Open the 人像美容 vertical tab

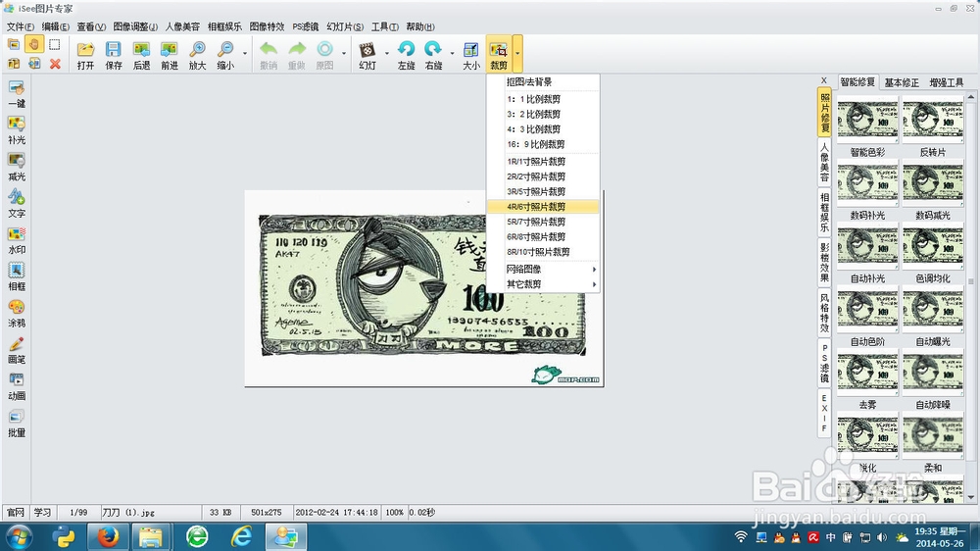[x=824, y=163]
